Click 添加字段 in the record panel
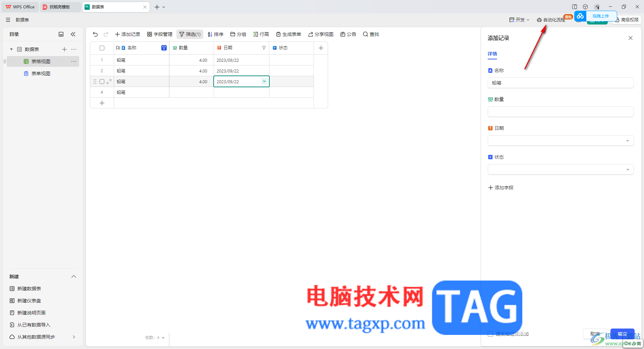 coord(501,188)
